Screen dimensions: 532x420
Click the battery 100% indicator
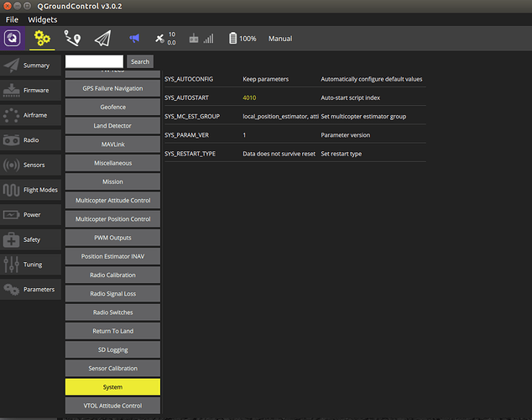[243, 39]
